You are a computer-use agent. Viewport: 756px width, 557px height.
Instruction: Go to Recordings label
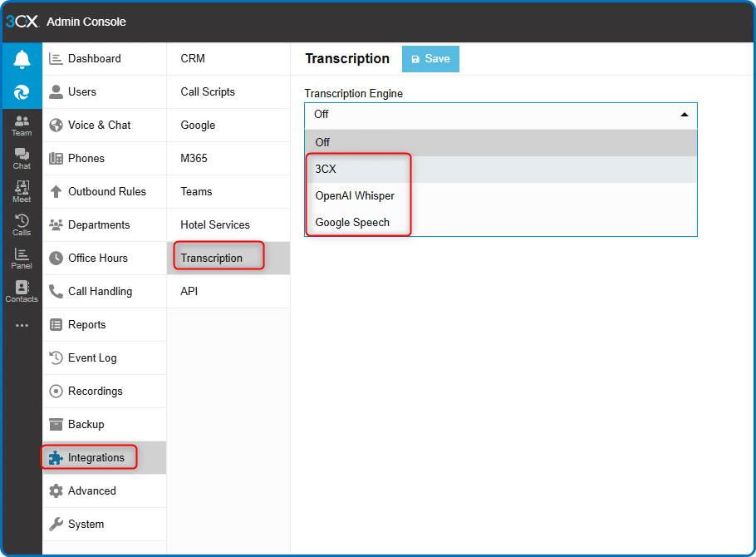[96, 392]
